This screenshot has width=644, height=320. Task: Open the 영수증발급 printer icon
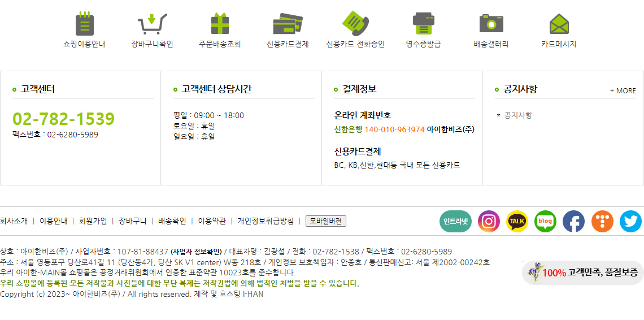pyautogui.click(x=424, y=23)
